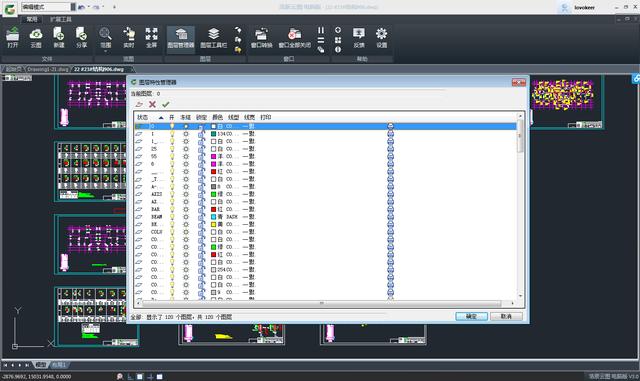This screenshot has height=381, width=640.
Task: Click the yellow color swatch of layer BK
Action: pyautogui.click(x=213, y=225)
